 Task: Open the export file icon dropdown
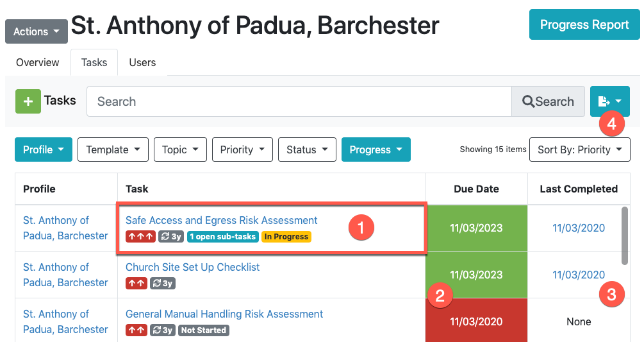[x=609, y=101]
